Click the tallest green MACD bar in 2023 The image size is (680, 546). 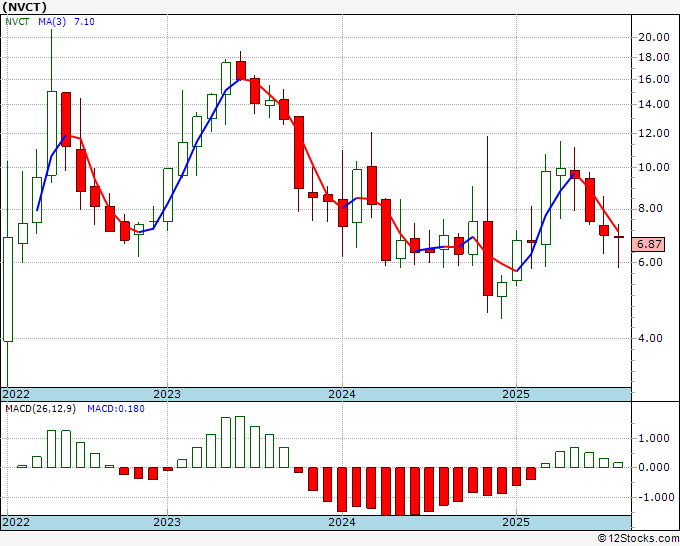(x=240, y=442)
